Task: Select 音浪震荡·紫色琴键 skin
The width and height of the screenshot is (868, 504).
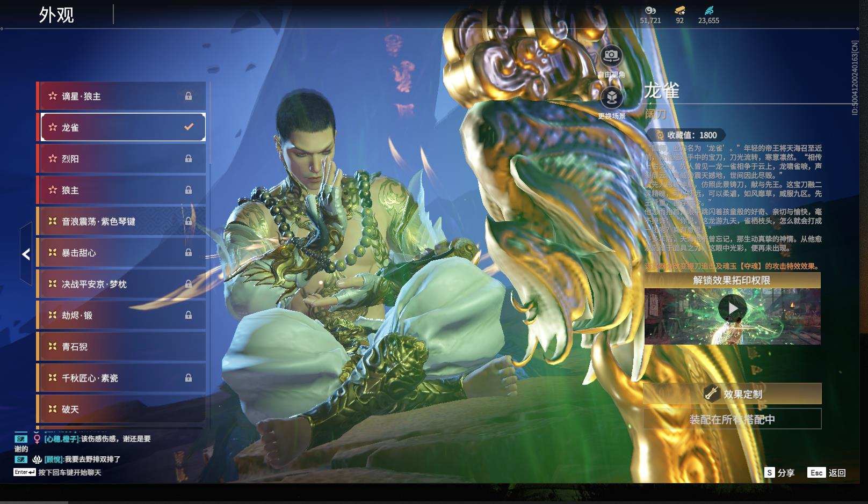Action: pyautogui.click(x=122, y=221)
